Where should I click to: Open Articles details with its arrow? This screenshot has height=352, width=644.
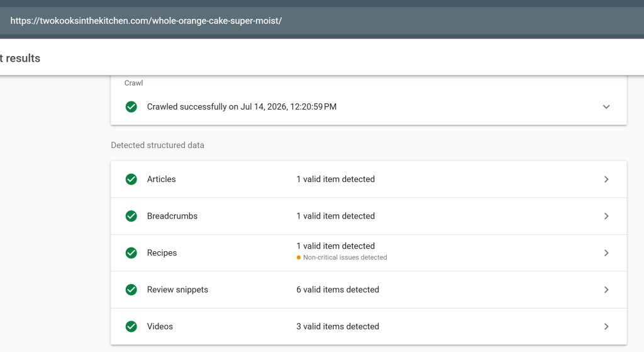click(606, 179)
